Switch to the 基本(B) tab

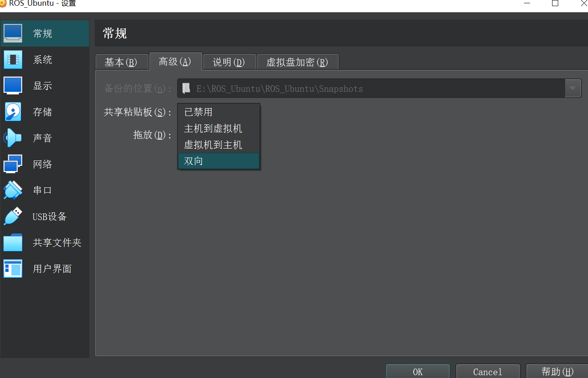point(121,62)
